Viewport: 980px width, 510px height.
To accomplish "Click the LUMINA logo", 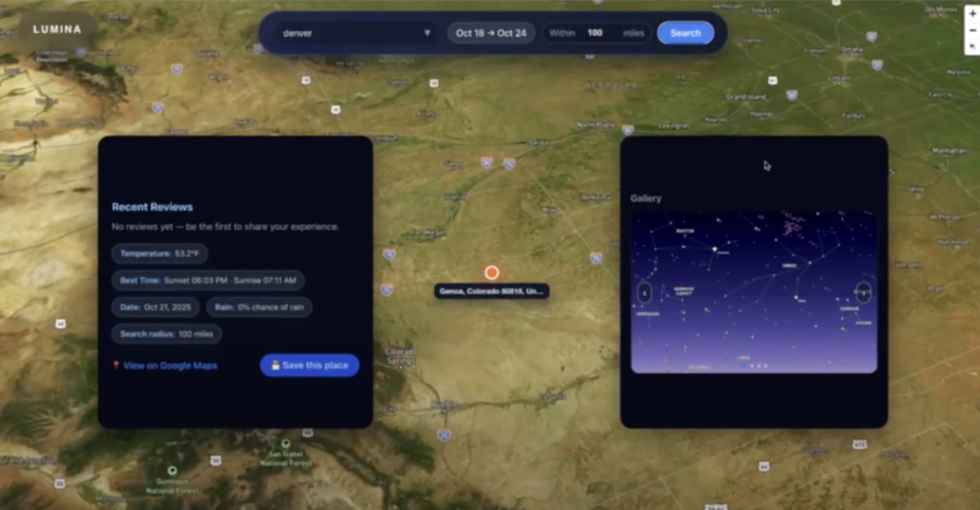I will point(57,30).
